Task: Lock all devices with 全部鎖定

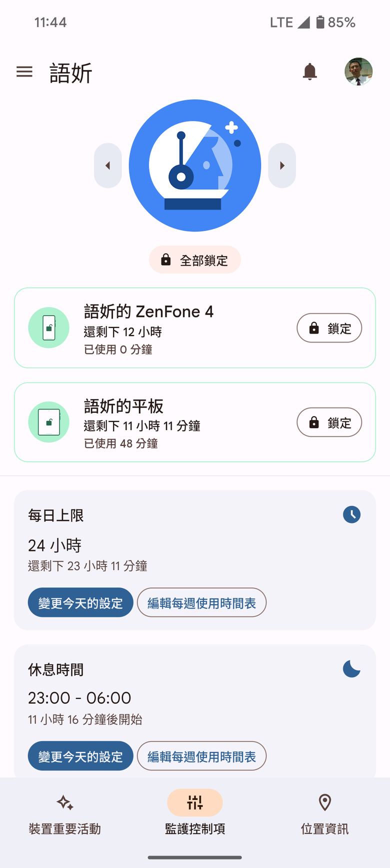Action: click(195, 260)
